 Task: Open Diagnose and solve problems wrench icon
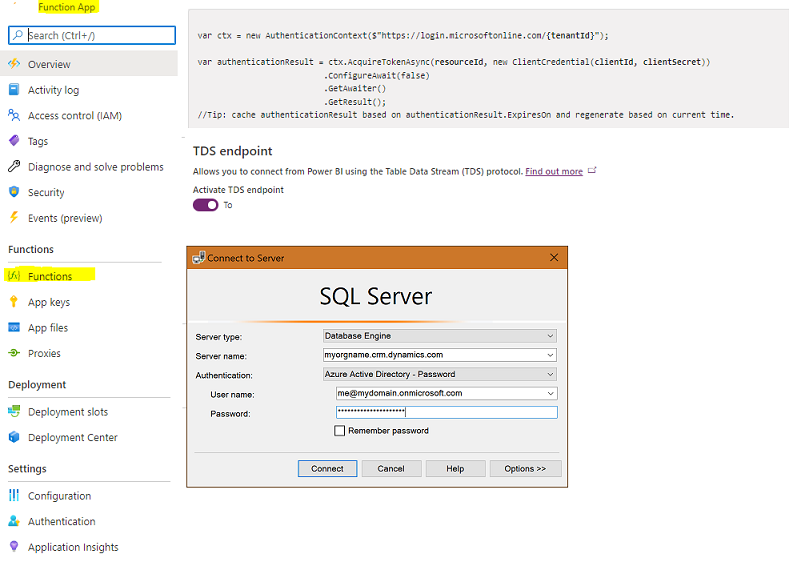pos(14,167)
